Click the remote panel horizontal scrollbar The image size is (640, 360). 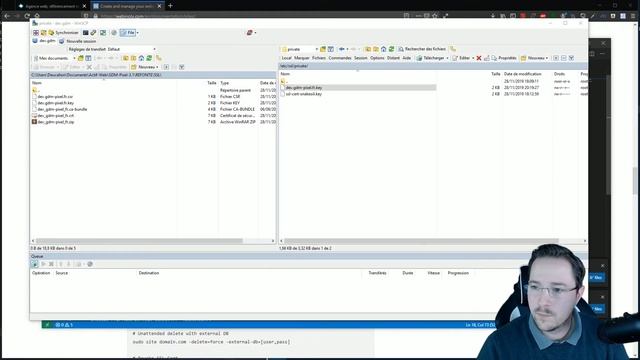coord(421,241)
